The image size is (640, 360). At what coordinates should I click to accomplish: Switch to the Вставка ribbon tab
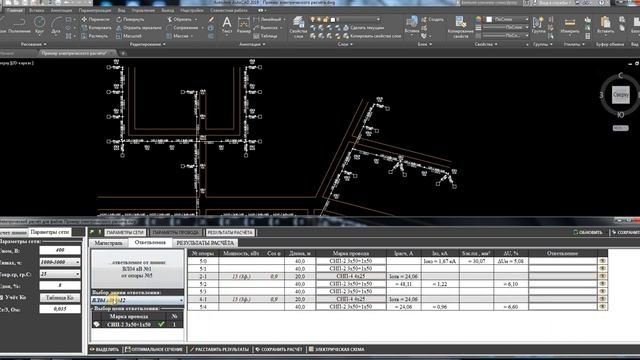tap(36, 10)
